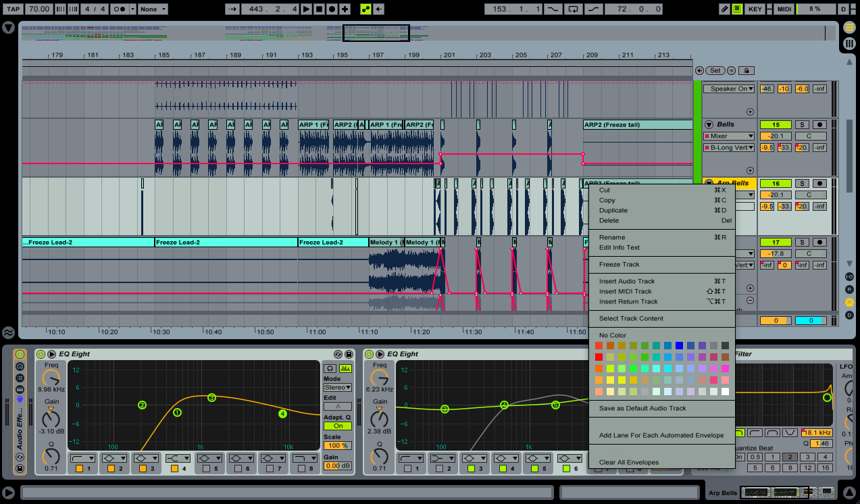
Task: Enable first EQ Eight filter band 5
Action: [206, 468]
